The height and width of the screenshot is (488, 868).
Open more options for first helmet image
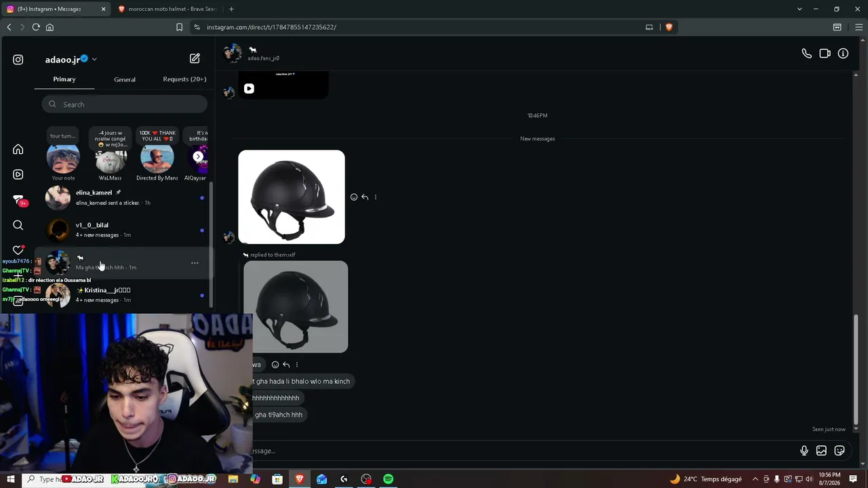click(x=376, y=197)
